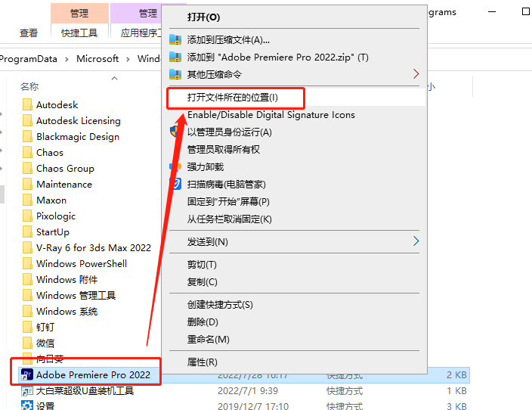Click the archive icon beside 添加到压缩文件(A)
Image resolution: width=532 pixels, height=410 pixels.
pyautogui.click(x=175, y=40)
